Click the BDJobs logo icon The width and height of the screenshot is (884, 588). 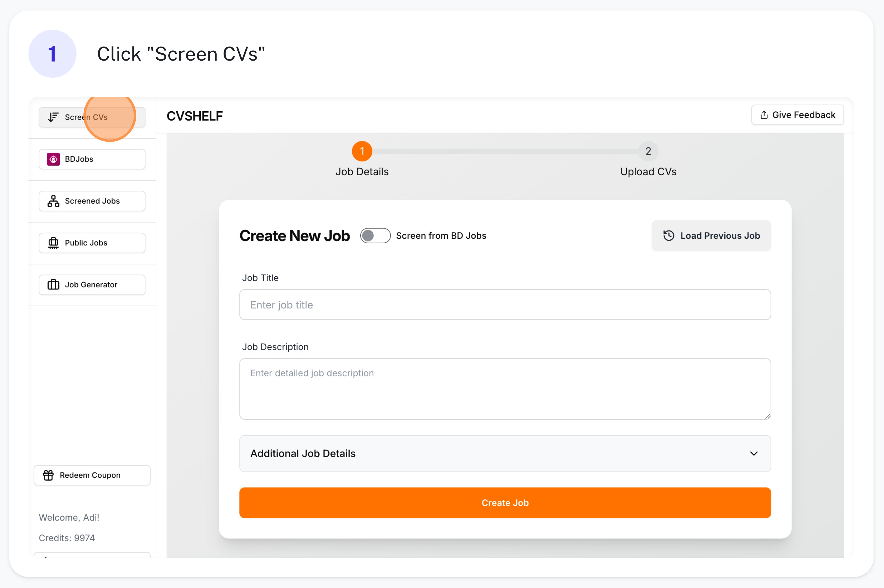click(53, 159)
